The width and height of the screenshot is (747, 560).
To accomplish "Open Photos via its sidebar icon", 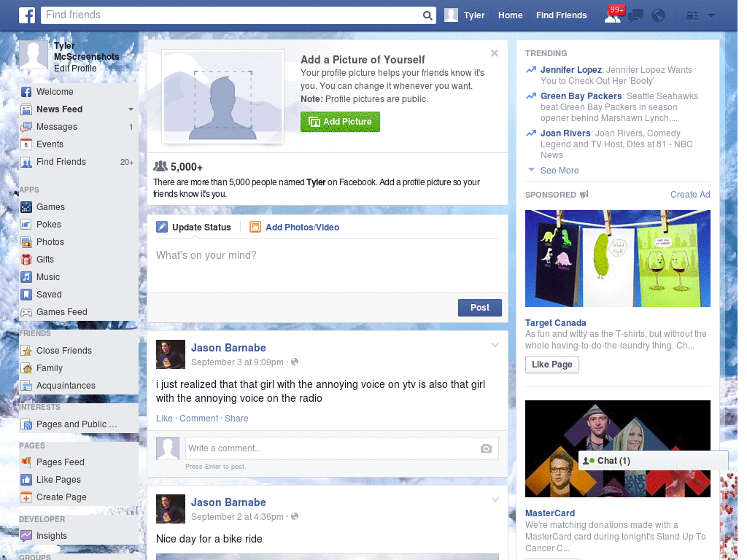I will click(x=26, y=242).
